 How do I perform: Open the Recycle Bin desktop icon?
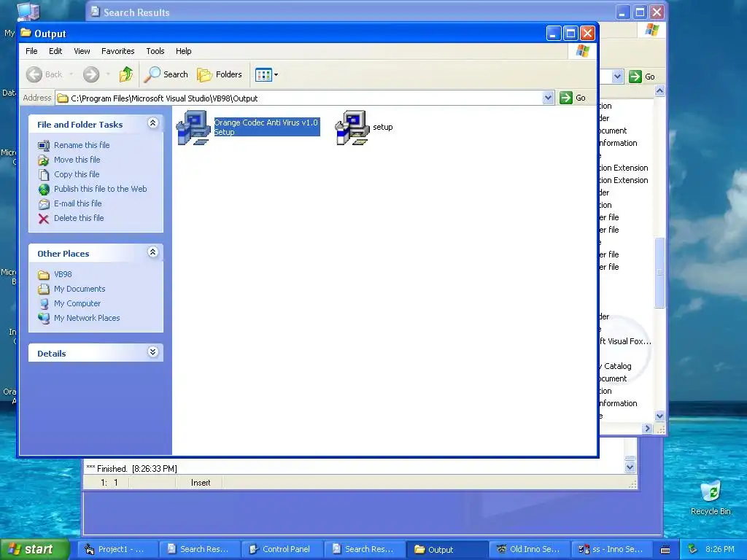(711, 498)
